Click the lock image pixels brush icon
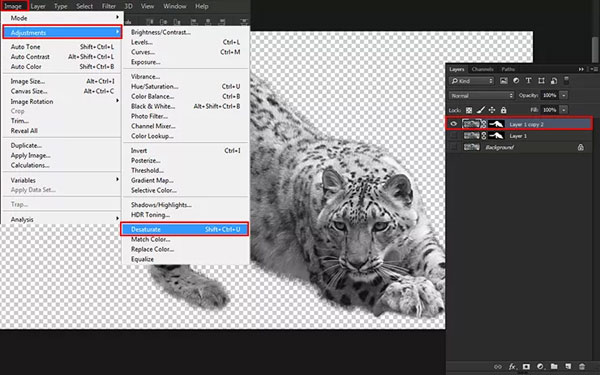This screenshot has width=600, height=375. 481,110
